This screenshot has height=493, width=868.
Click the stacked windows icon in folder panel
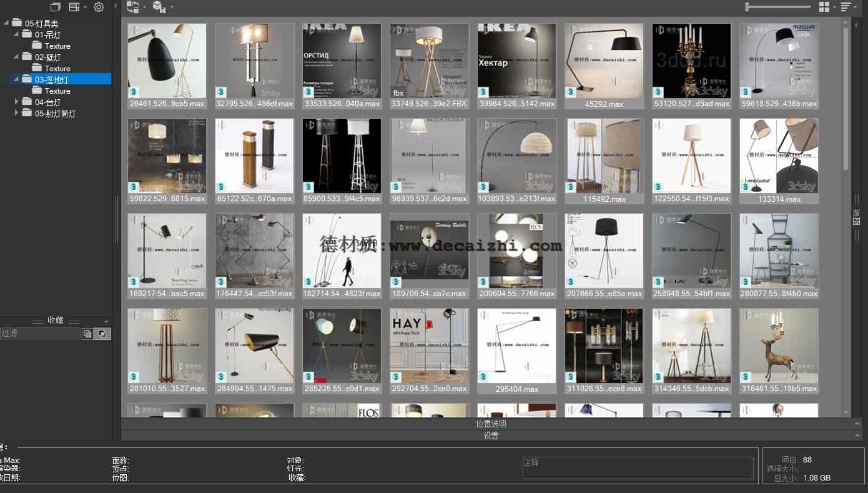(56, 7)
